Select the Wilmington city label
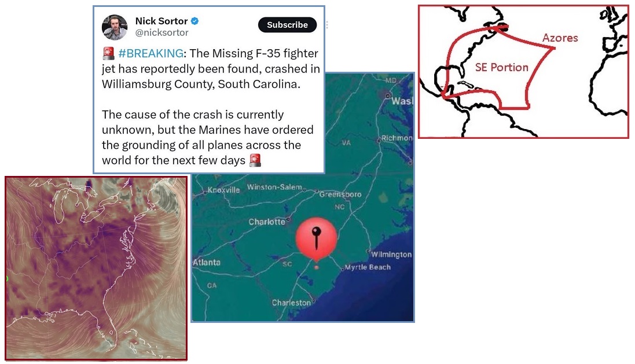This screenshot has width=635, height=364. [391, 255]
